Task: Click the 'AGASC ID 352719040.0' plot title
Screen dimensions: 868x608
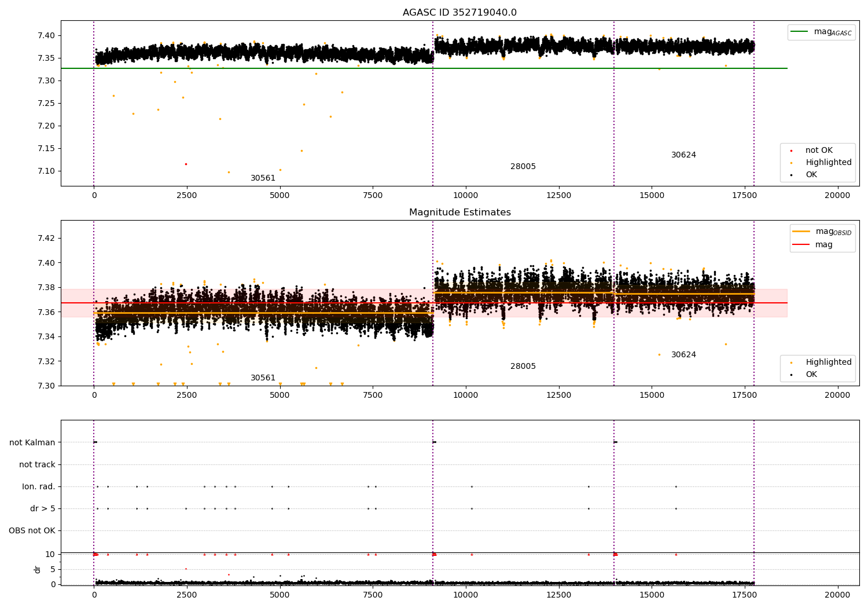Action: tap(459, 13)
